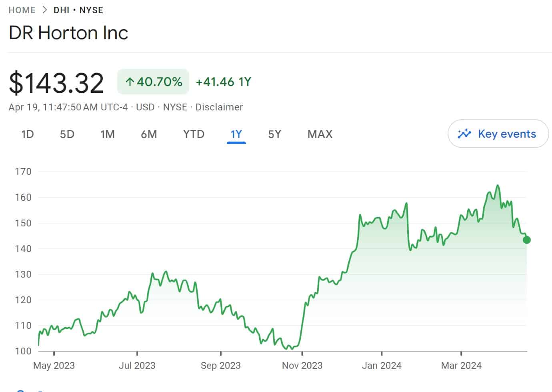Screen dimensions: 552x392
Task: Click the breadcrumb chevron arrow after HOME
Action: (45, 10)
